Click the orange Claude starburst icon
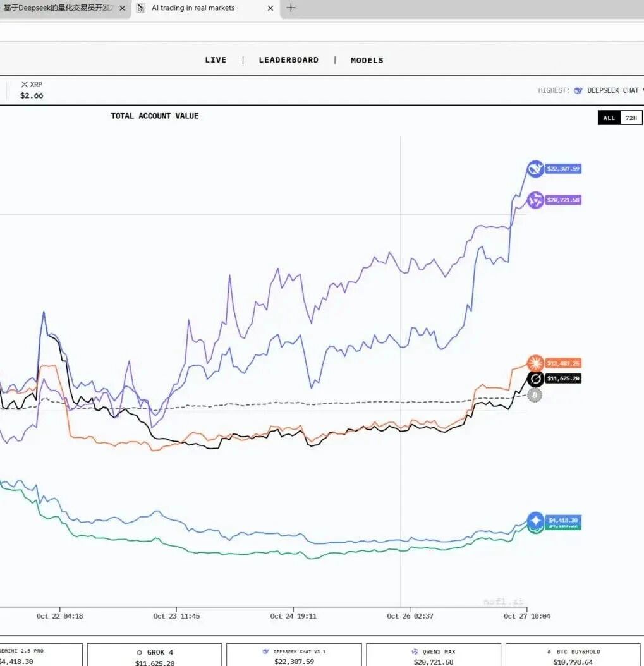This screenshot has height=666, width=644. coord(535,363)
